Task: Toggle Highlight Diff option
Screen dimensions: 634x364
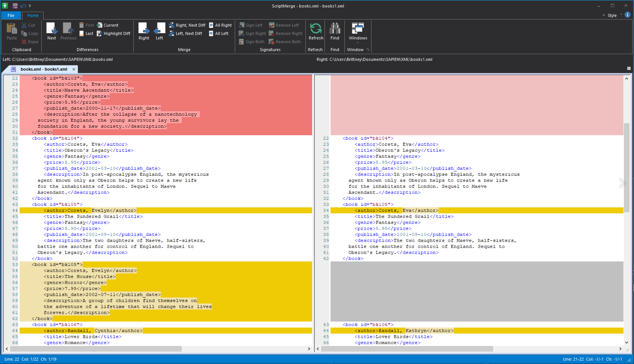Action: pyautogui.click(x=113, y=33)
